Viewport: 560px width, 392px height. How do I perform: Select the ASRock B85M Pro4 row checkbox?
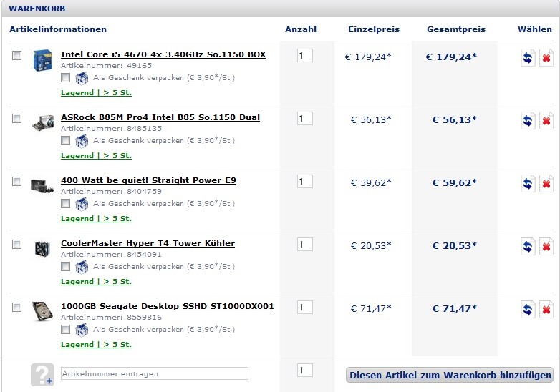click(16, 118)
